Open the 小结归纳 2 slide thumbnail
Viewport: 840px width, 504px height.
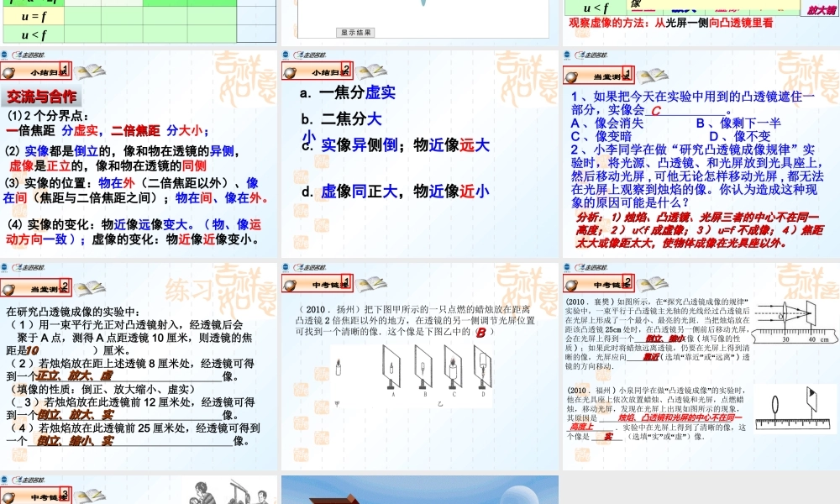tap(420, 154)
